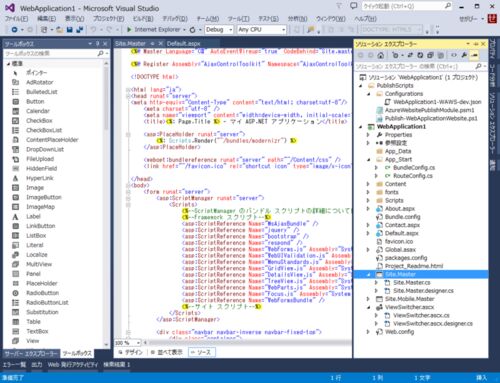Start debugging with the green Internet Explorer arrow

point(129,30)
